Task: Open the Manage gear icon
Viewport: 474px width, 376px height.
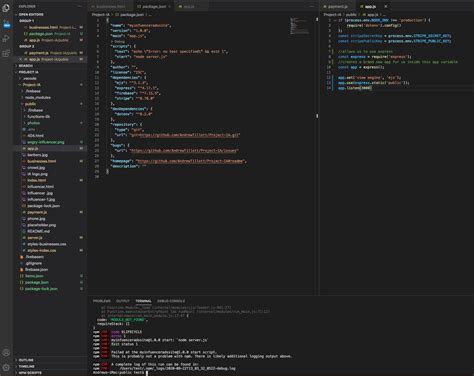Action: tap(6, 367)
